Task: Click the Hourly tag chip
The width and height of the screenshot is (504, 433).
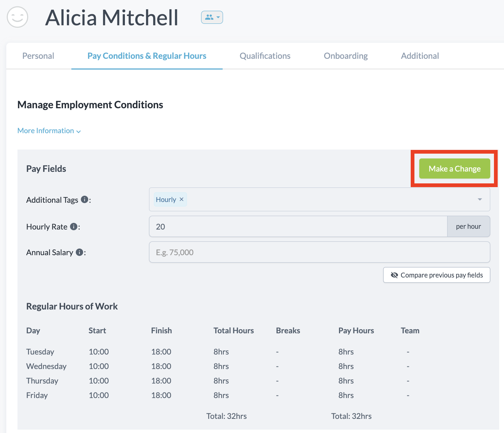Action: [166, 199]
